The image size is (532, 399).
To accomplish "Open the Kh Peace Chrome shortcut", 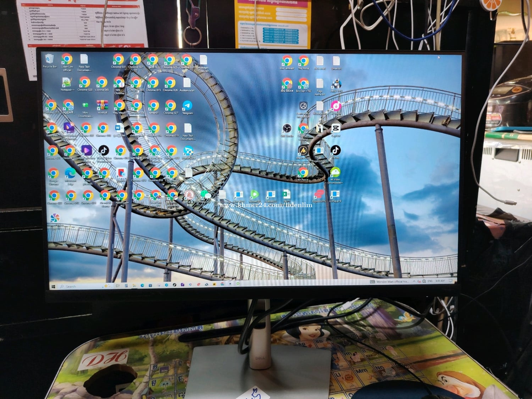I will click(x=303, y=173).
